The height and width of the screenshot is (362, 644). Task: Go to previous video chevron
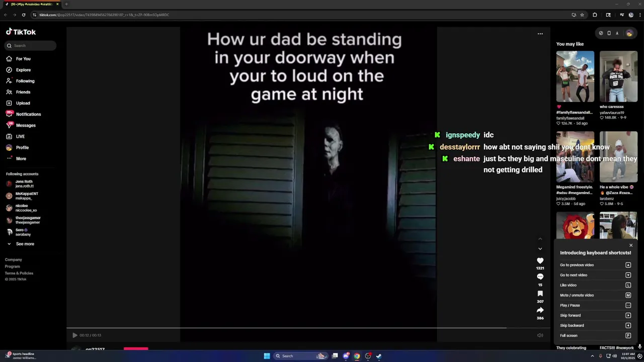click(540, 239)
